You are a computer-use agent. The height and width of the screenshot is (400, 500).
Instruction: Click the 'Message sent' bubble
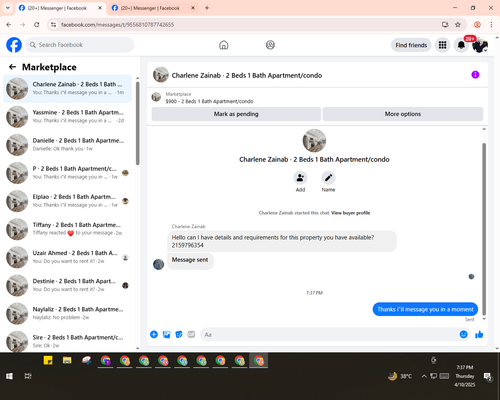click(190, 260)
